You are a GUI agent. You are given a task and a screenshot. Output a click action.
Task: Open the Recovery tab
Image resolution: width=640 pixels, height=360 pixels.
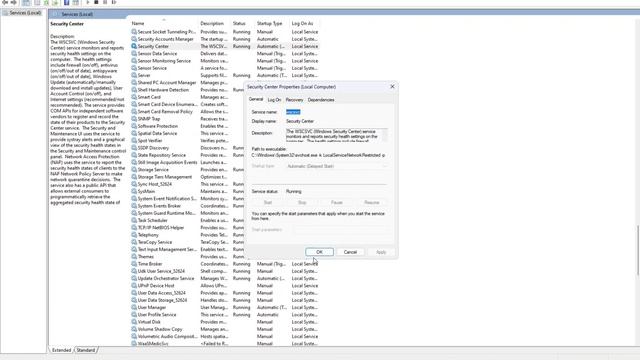294,100
